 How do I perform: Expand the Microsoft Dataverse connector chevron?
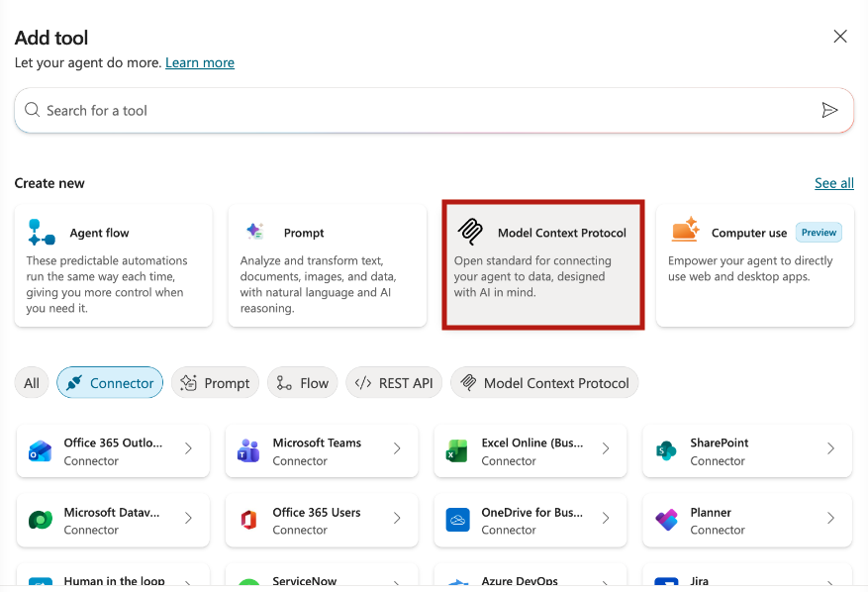[x=189, y=518]
